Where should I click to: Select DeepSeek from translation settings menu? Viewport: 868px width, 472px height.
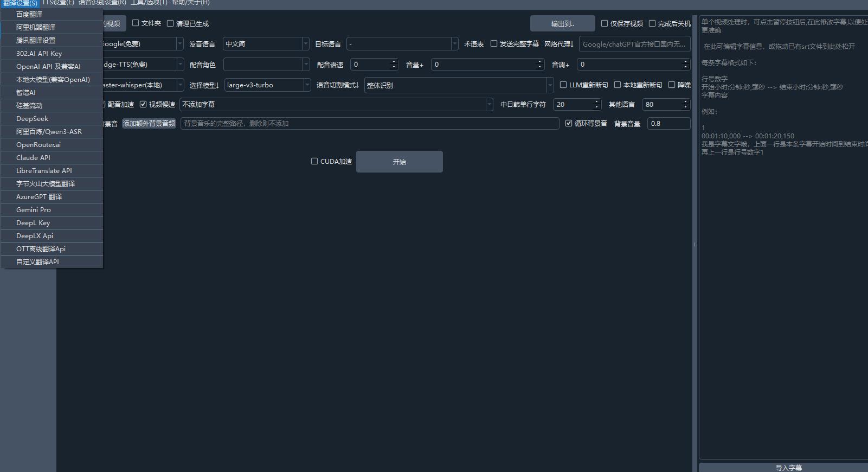[x=33, y=119]
